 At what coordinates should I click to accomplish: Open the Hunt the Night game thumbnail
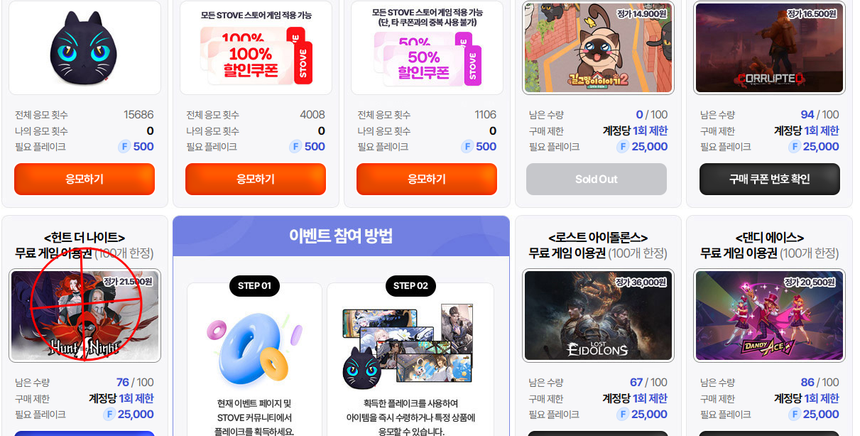pyautogui.click(x=84, y=315)
